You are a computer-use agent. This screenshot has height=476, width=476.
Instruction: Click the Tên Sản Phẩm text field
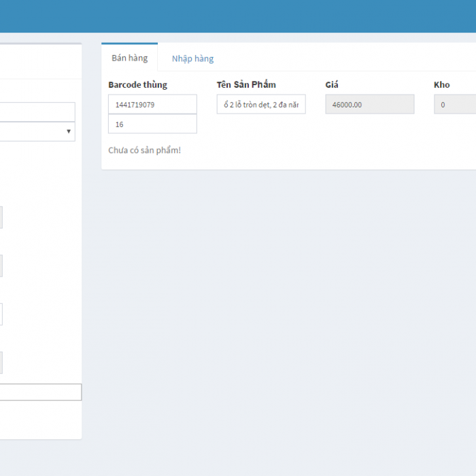tap(261, 105)
